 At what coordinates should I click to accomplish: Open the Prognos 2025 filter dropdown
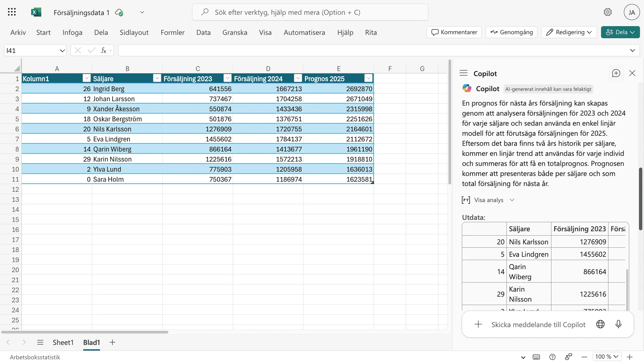[x=368, y=78]
